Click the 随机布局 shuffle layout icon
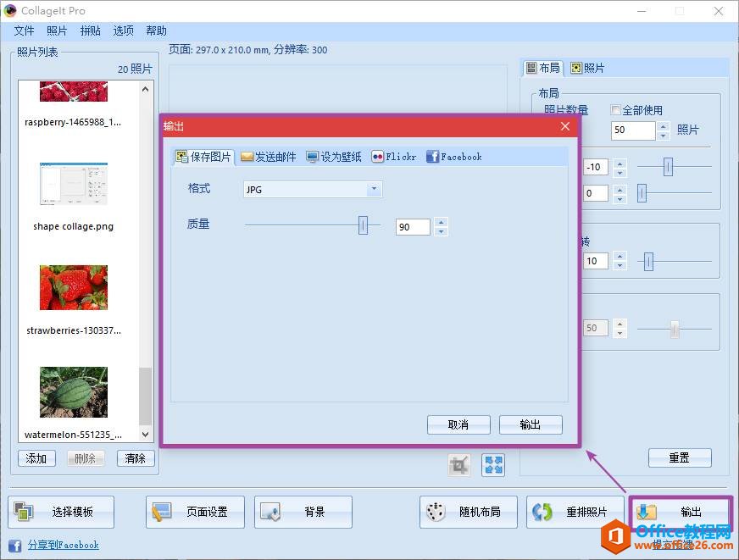 pos(434,511)
